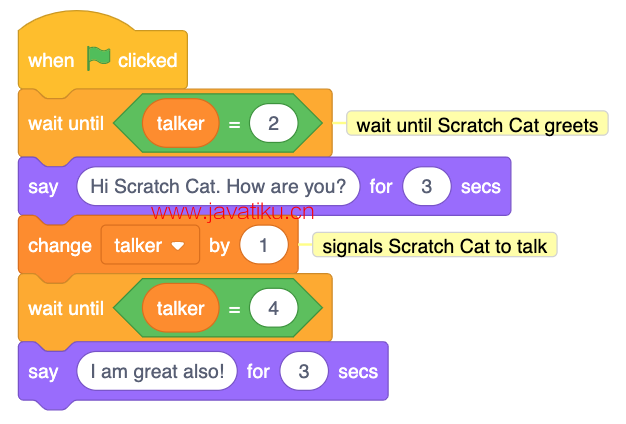Click the green equals operator talker = 4

tap(234, 309)
